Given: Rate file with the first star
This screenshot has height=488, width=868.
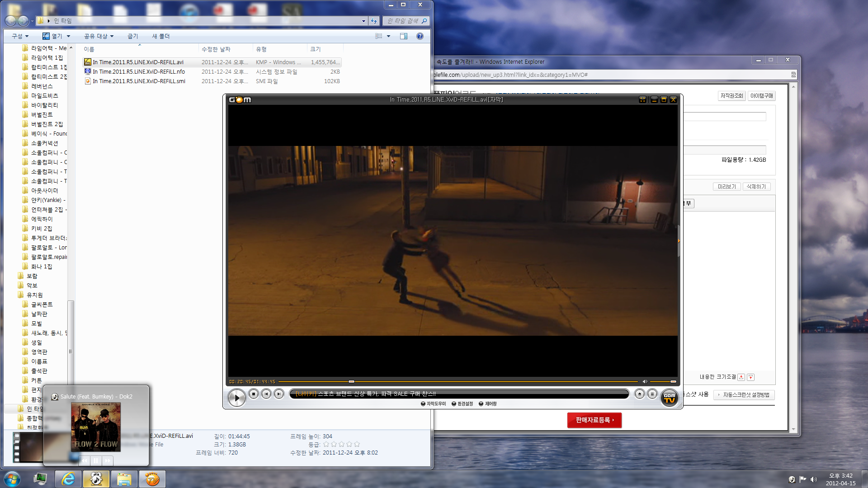Looking at the screenshot, I should (x=326, y=445).
